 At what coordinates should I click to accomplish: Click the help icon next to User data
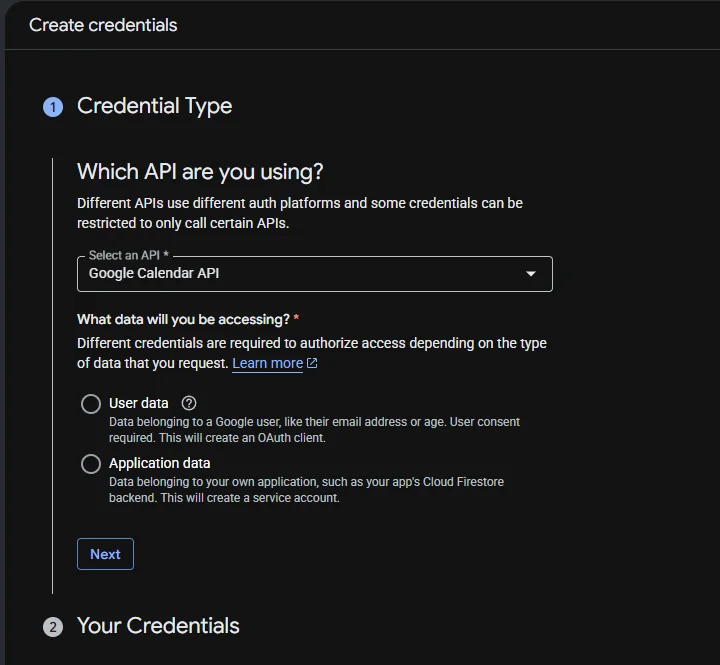(x=189, y=403)
